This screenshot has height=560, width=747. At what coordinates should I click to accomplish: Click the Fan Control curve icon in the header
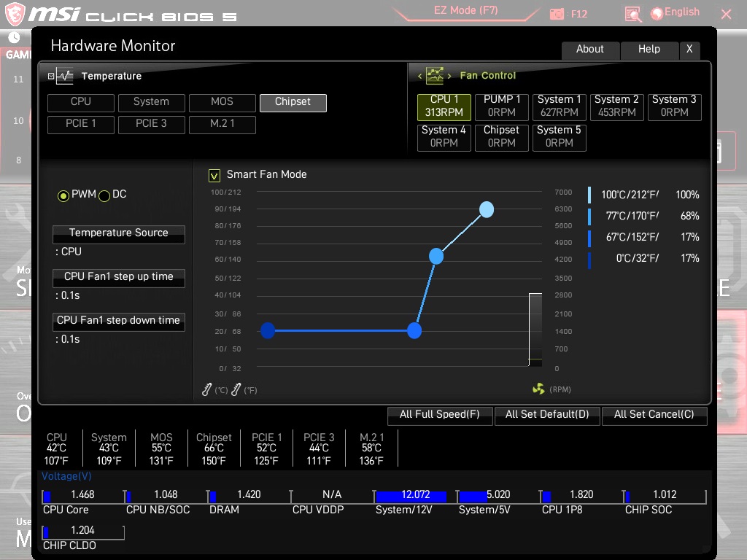[435, 75]
